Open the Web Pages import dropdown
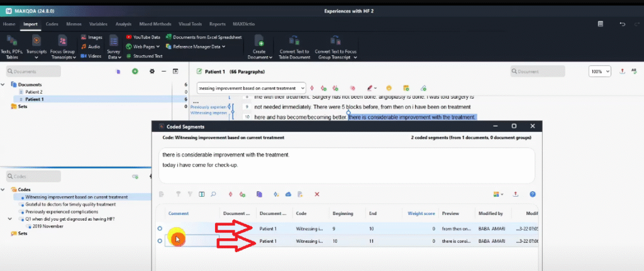This screenshot has height=271, width=644. point(143,47)
